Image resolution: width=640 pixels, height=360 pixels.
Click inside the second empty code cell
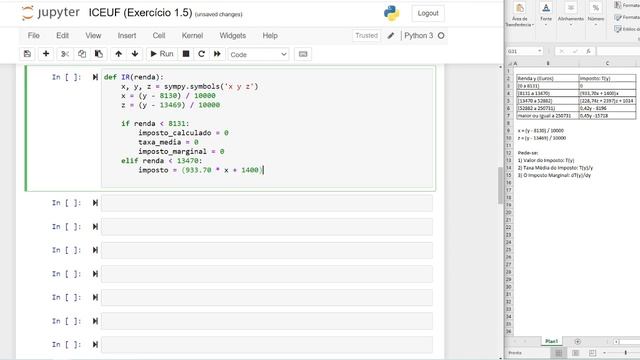pyautogui.click(x=267, y=227)
